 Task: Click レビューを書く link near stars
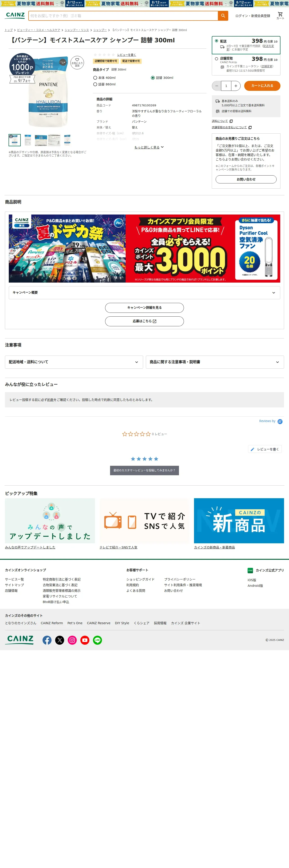[127, 55]
